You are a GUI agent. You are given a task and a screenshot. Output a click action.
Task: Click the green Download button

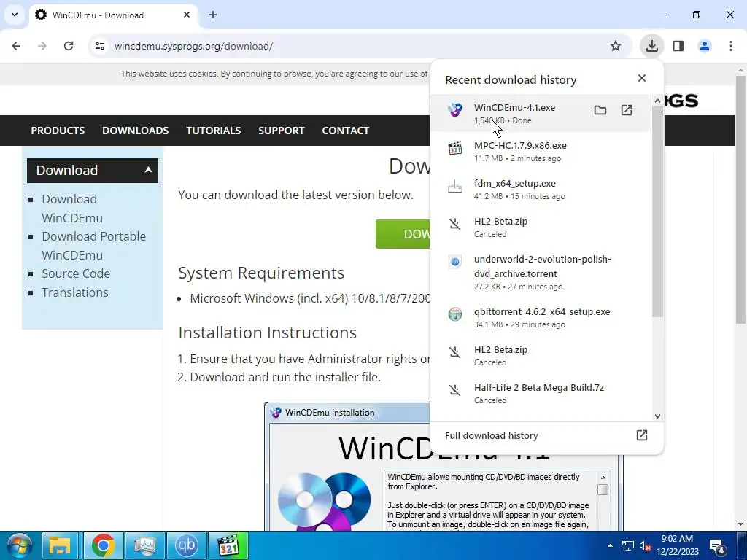[x=403, y=234]
